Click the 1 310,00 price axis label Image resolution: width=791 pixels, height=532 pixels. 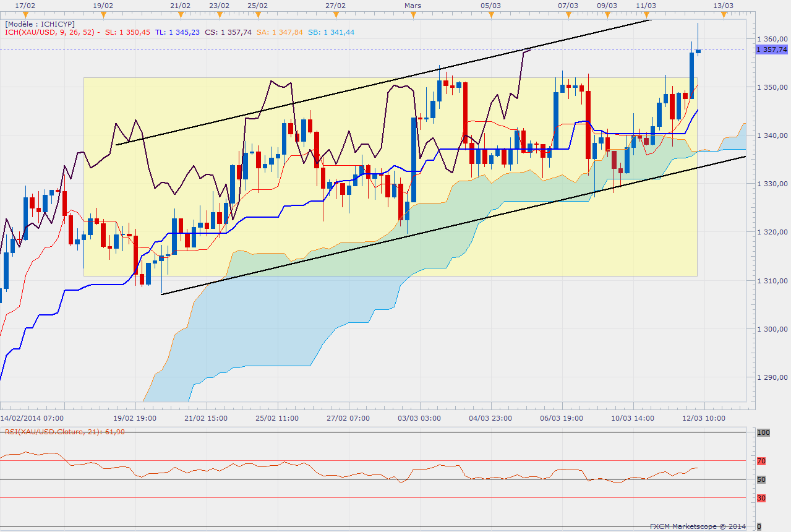772,280
